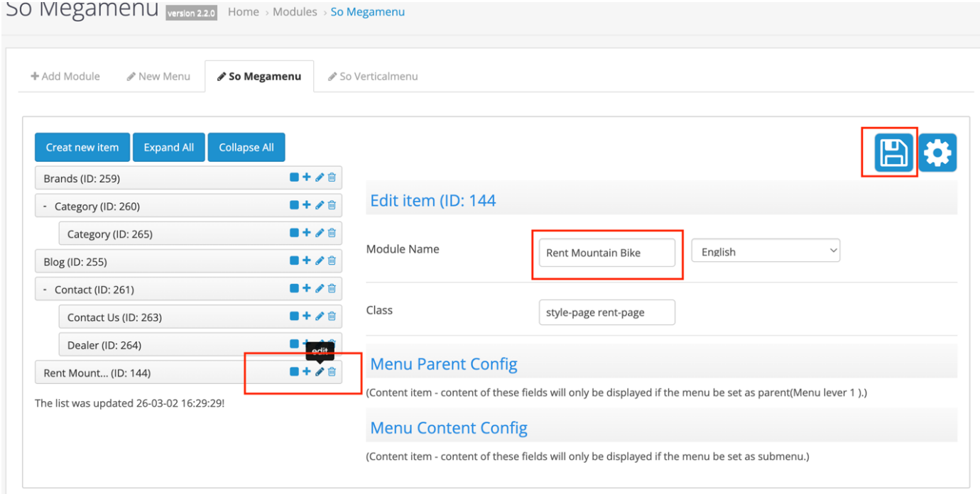Open the gear settings icon

pyautogui.click(x=937, y=153)
